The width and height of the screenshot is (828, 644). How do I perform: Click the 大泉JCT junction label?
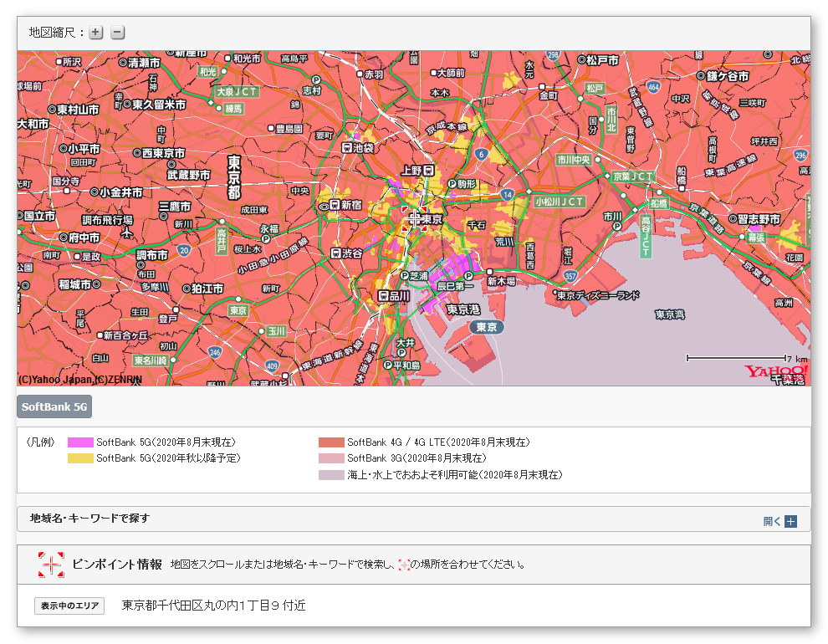(237, 91)
